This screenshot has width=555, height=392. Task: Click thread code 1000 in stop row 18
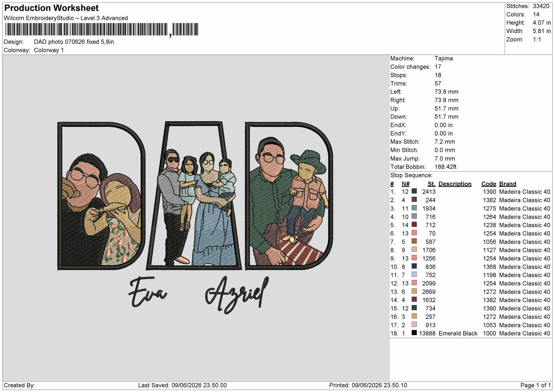pyautogui.click(x=489, y=334)
